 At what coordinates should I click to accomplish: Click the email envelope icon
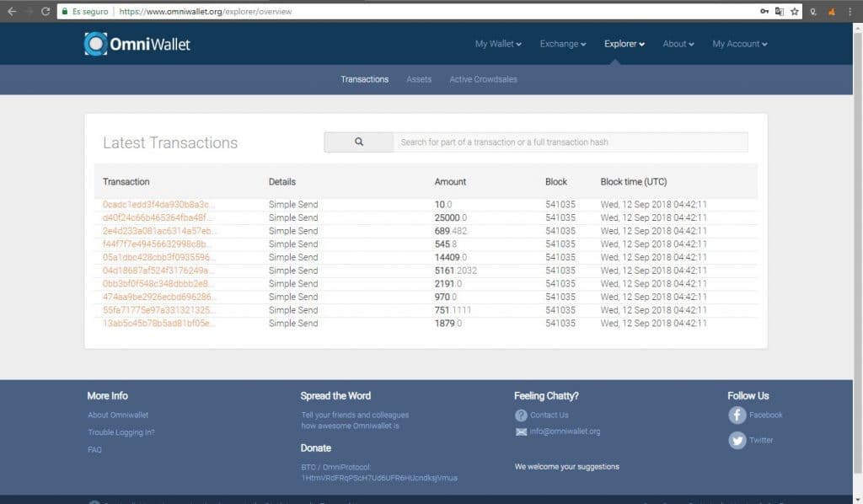pyautogui.click(x=521, y=432)
